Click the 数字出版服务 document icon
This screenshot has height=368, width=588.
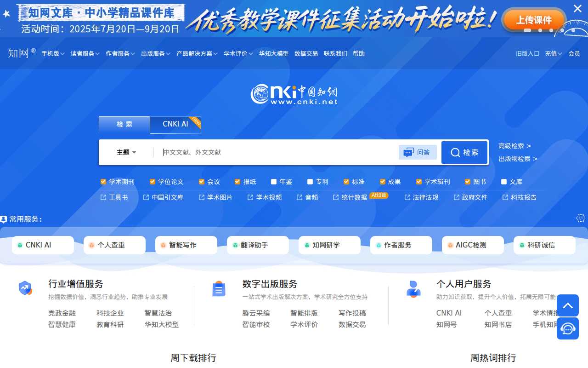point(219,289)
